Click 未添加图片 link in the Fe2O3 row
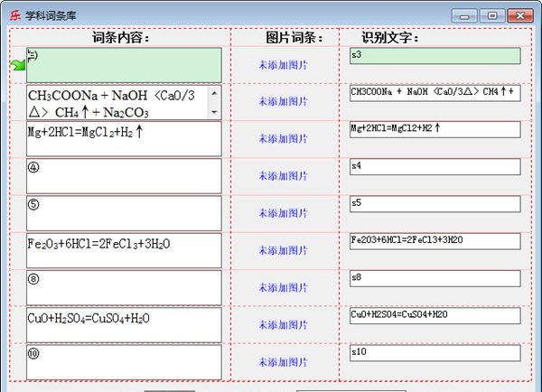This screenshot has width=542, height=392. coord(283,250)
